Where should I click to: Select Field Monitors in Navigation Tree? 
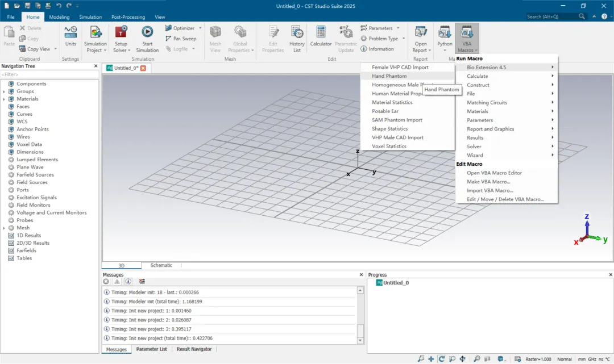pos(34,205)
